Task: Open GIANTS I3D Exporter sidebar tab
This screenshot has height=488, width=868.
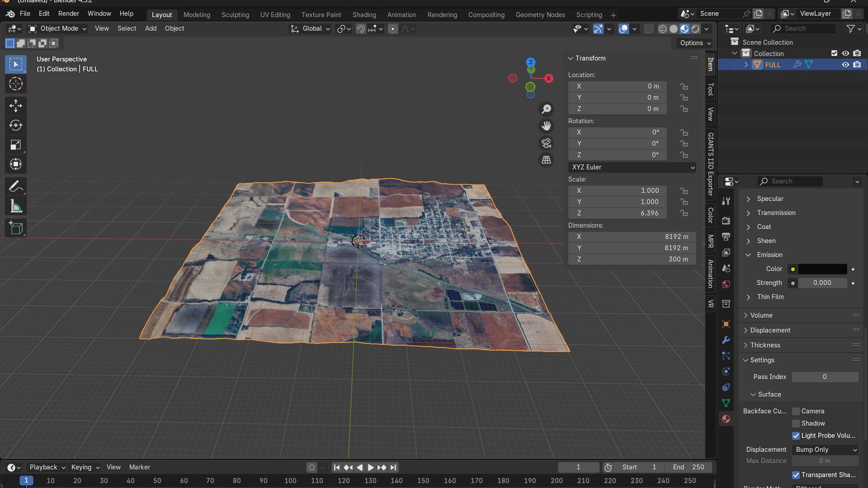Action: (x=711, y=164)
